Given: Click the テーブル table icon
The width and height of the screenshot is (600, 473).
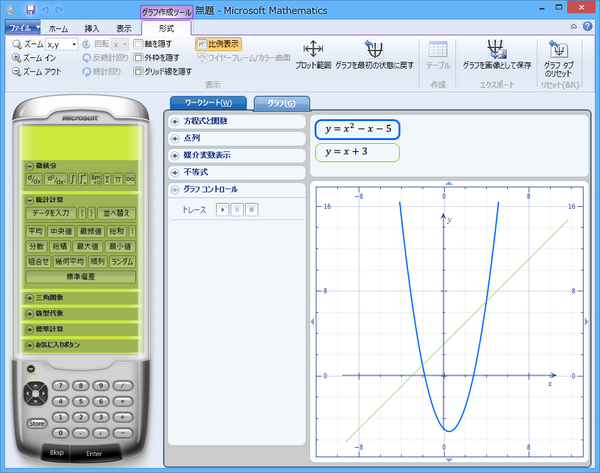Looking at the screenshot, I should pyautogui.click(x=438, y=49).
